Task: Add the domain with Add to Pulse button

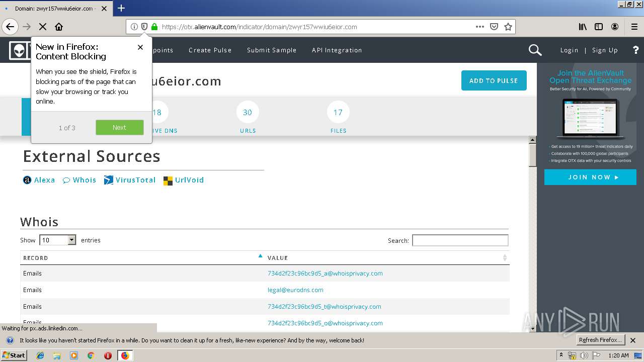Action: [494, 80]
